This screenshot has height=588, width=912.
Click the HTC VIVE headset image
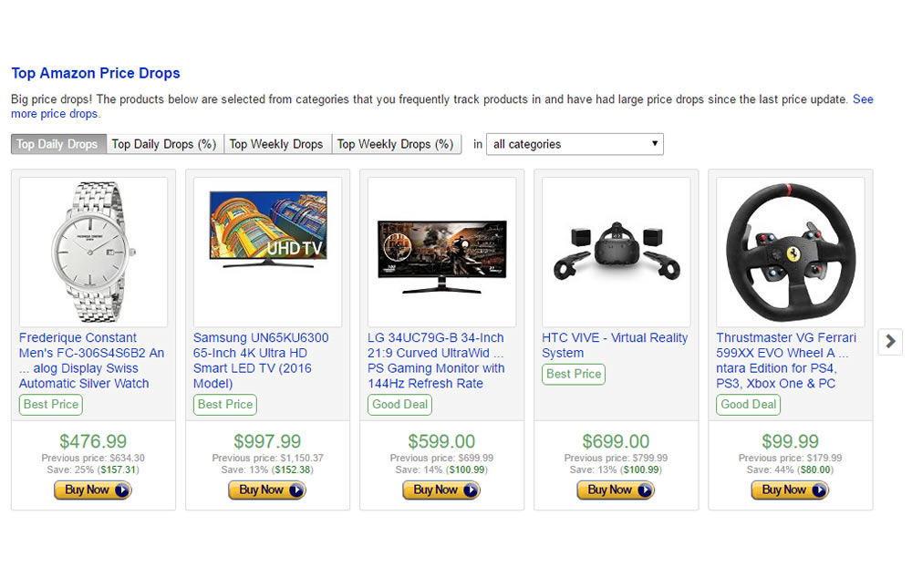click(x=616, y=252)
